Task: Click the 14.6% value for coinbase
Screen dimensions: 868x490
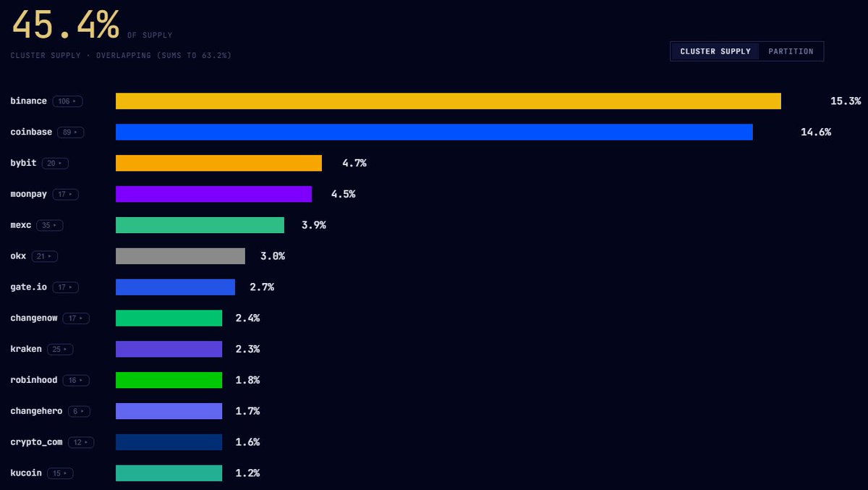Action: (816, 132)
